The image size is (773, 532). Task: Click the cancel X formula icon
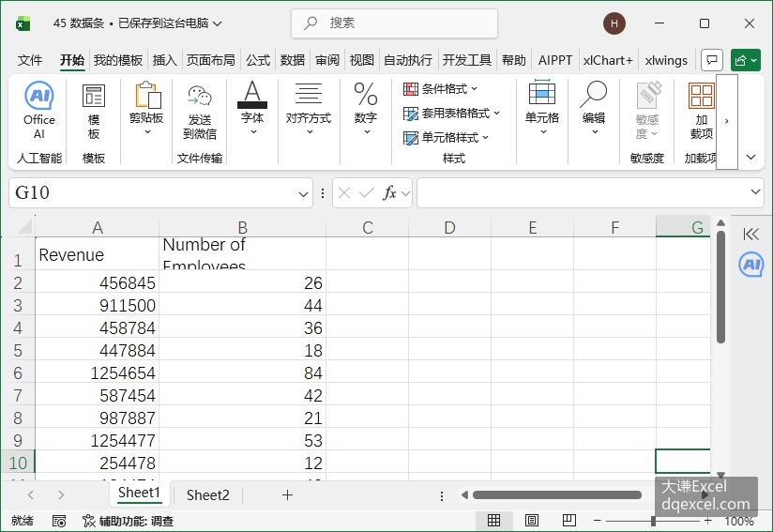(344, 192)
